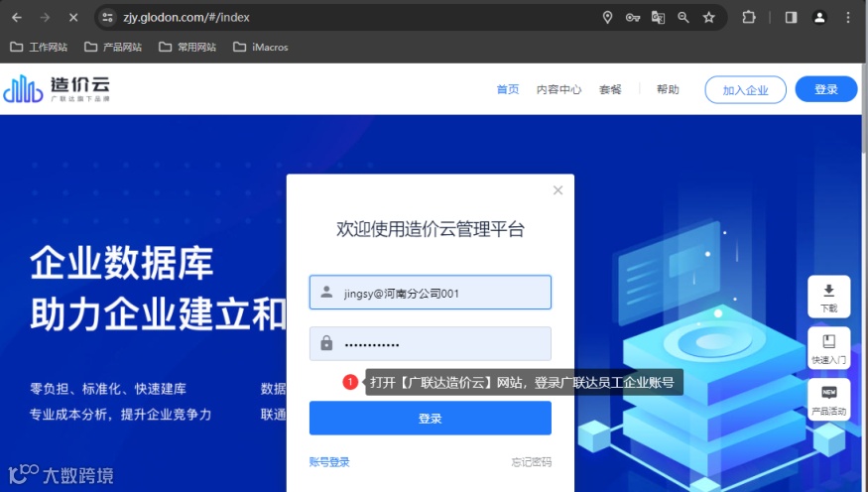868x492 pixels.
Task: Select the 内容中心 navigation item
Action: pos(558,89)
